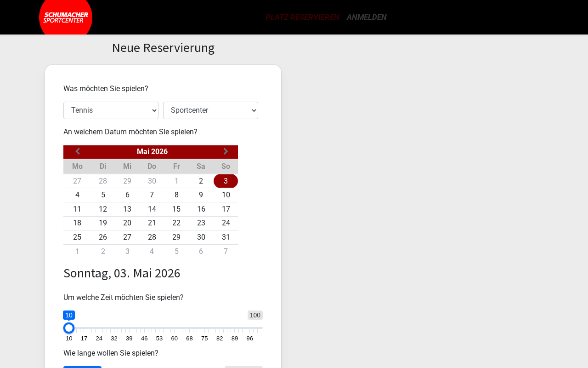Choose May 30 in the fifth week row
This screenshot has height=368, width=588.
pos(201,237)
